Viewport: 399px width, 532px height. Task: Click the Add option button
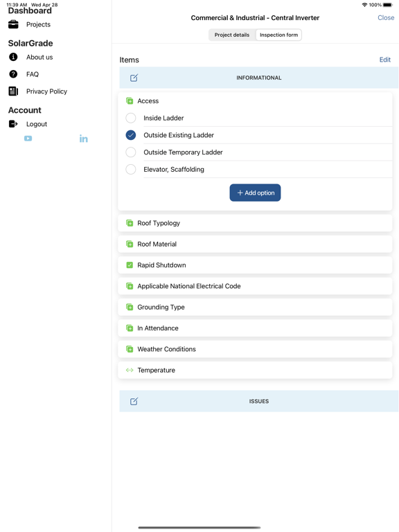tap(255, 193)
